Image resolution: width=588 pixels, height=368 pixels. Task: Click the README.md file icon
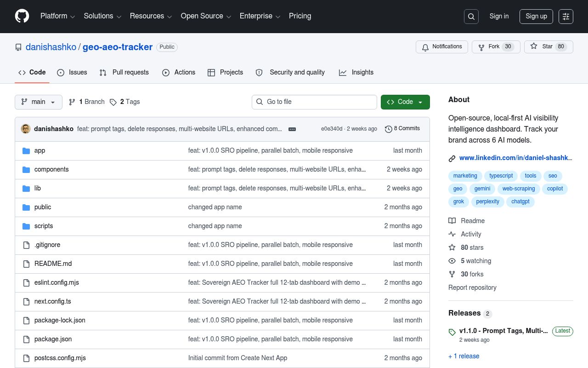tap(26, 264)
